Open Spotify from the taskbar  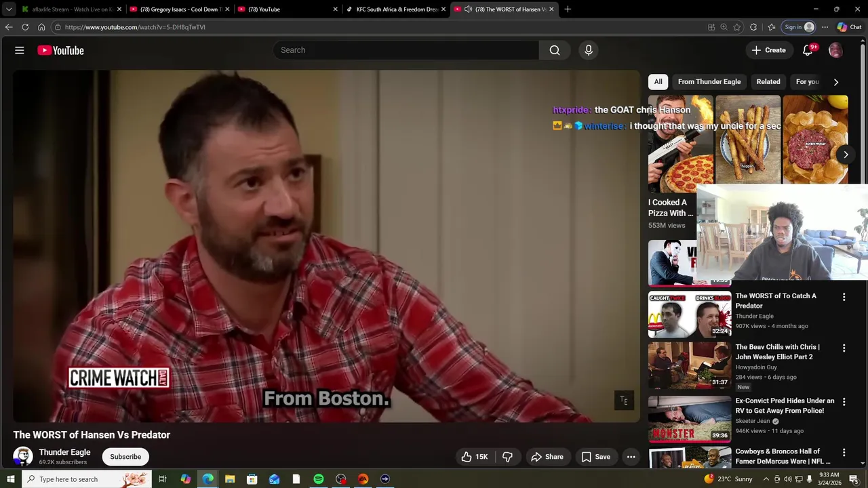click(319, 479)
